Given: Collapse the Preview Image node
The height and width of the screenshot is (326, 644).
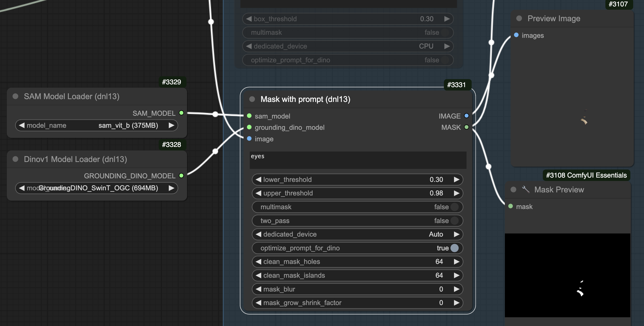Looking at the screenshot, I should [519, 18].
